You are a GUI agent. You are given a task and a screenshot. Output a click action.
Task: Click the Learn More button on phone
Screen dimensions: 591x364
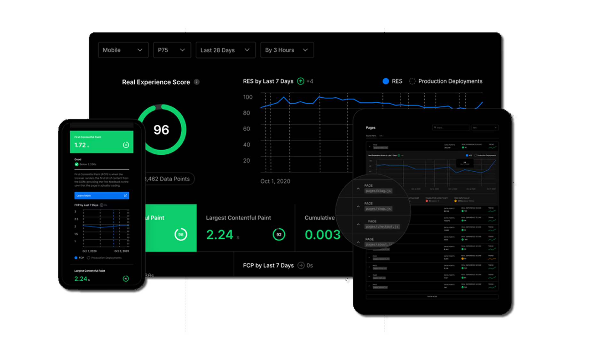102,196
